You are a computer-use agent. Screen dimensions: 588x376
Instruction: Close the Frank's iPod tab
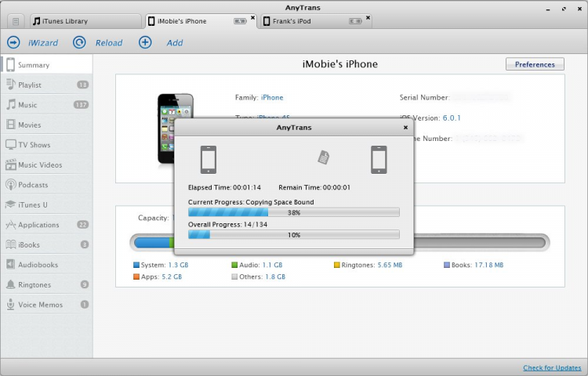pos(368,17)
